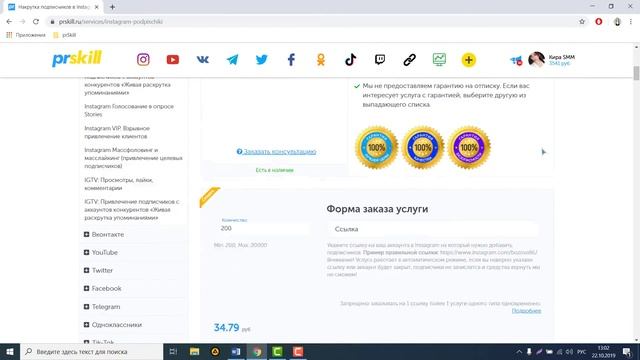Image resolution: width=640 pixels, height=360 pixels.
Task: Close the Накрутка подписчиков tab
Action: [96, 7]
